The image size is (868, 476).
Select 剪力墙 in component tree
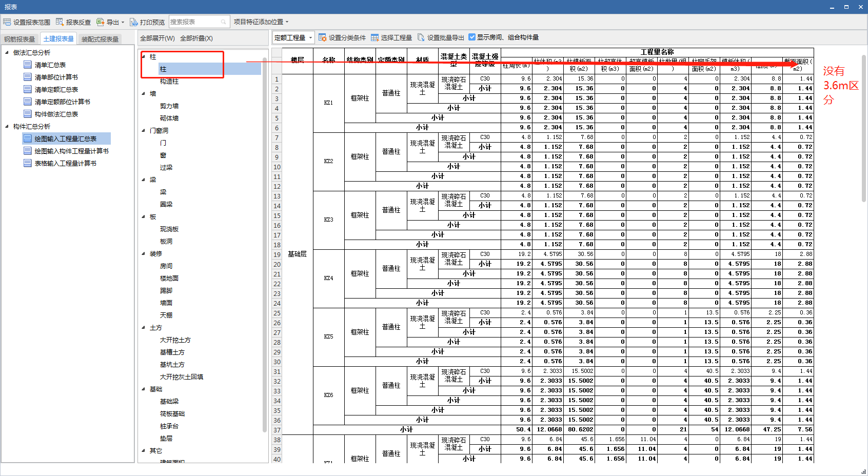coord(169,106)
